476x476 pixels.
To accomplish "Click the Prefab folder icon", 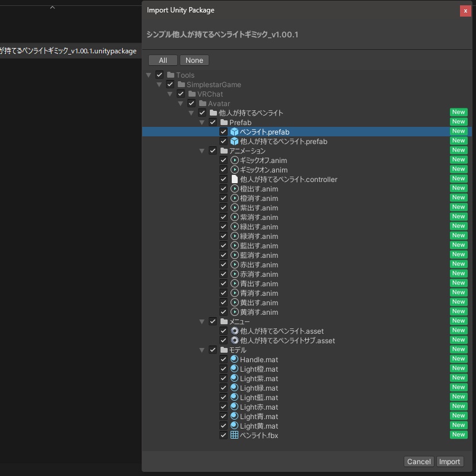I will tap(224, 122).
